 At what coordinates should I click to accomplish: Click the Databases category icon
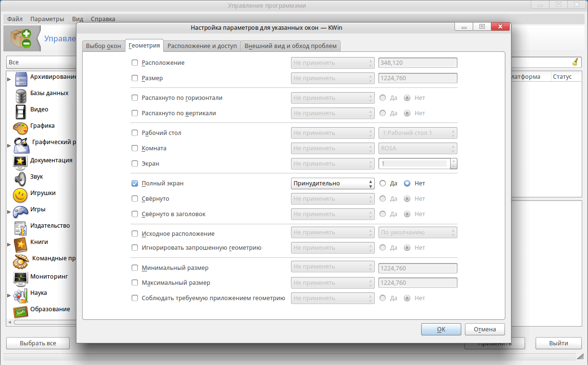(21, 96)
